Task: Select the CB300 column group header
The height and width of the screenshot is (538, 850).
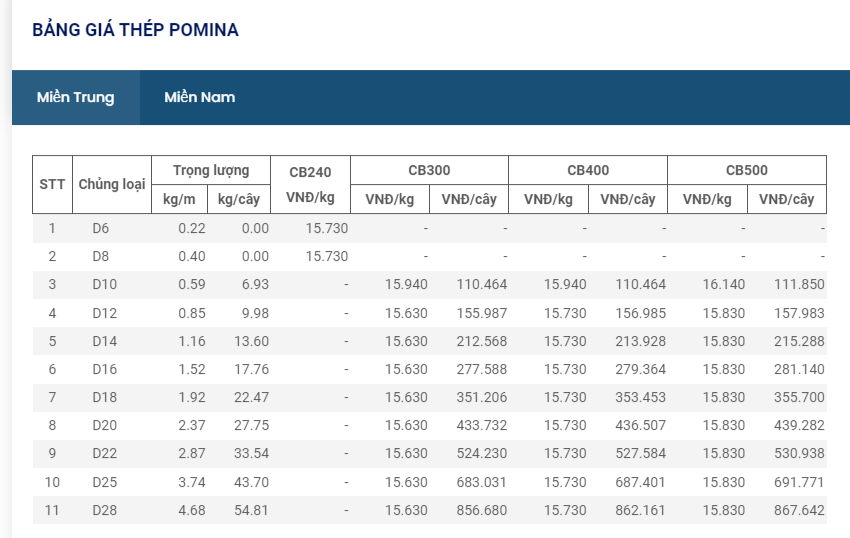Action: (x=429, y=170)
